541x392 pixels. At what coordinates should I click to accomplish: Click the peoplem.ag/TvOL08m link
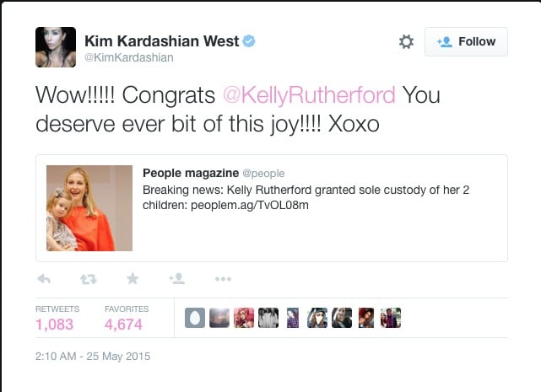coord(250,205)
